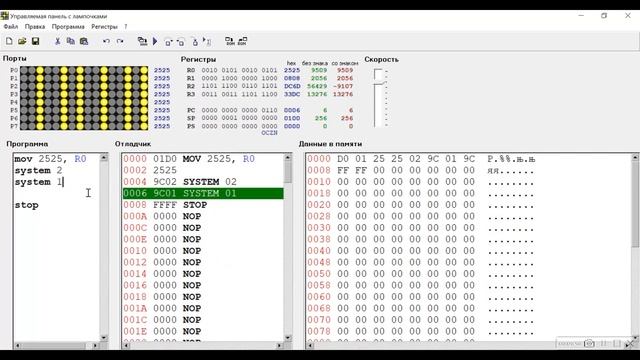The height and width of the screenshot is (360, 640).
Task: Open the Файл menu
Action: click(11, 27)
